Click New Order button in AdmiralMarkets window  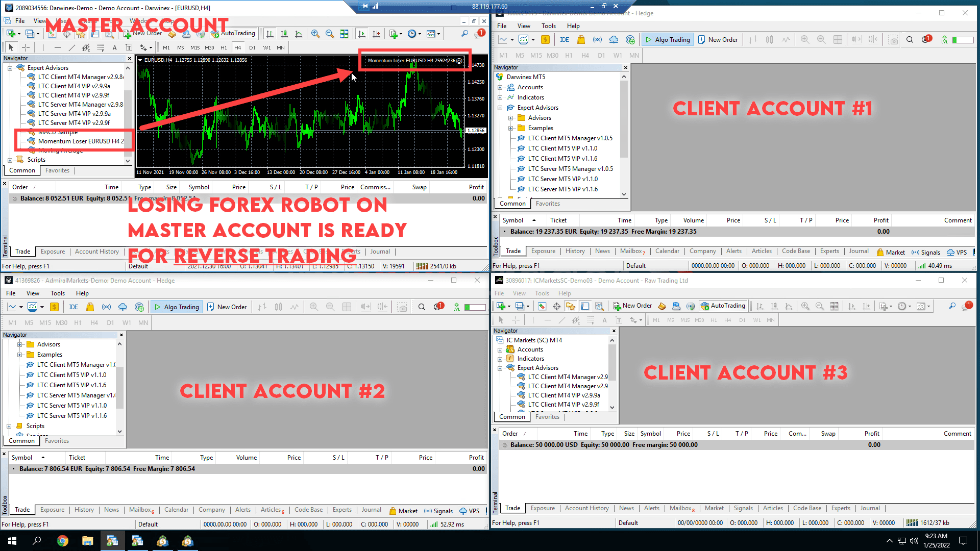(227, 307)
